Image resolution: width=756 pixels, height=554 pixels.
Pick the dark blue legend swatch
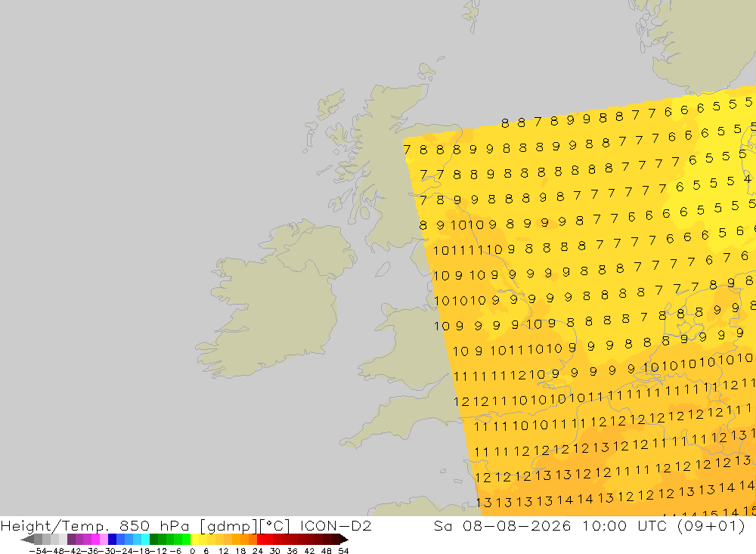112,540
